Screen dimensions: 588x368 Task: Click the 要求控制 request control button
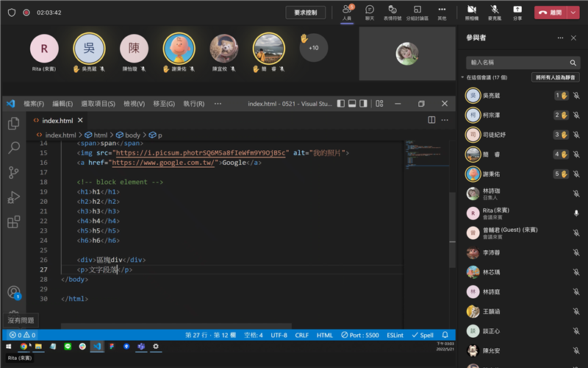[305, 13]
